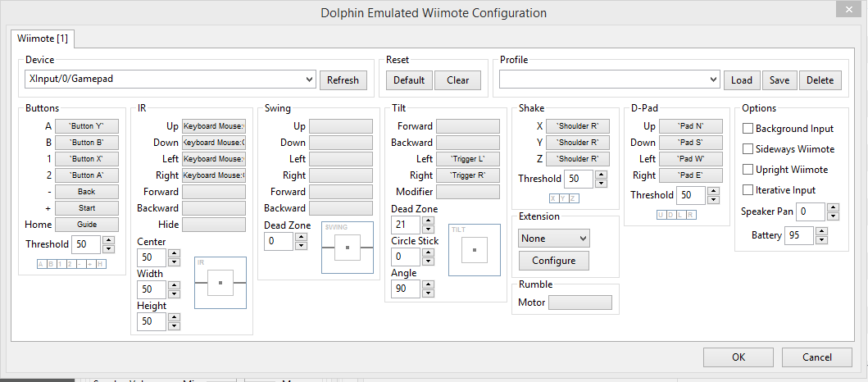Decrease the IR Height value
Image resolution: width=868 pixels, height=382 pixels.
[175, 325]
